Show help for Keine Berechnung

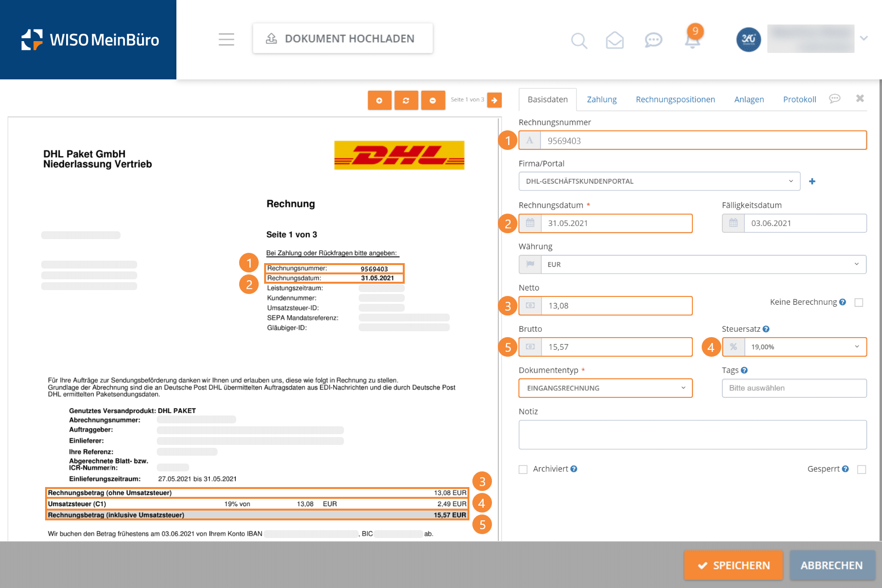tap(842, 302)
